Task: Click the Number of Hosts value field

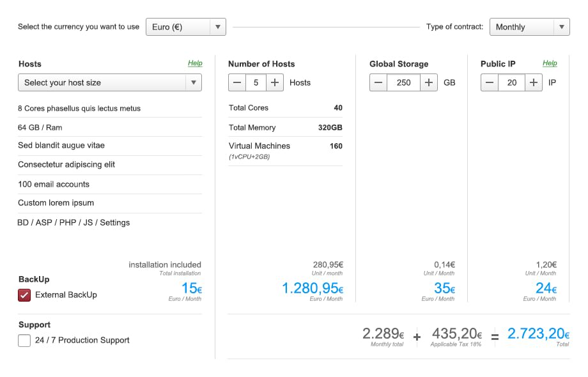Action: pyautogui.click(x=256, y=82)
